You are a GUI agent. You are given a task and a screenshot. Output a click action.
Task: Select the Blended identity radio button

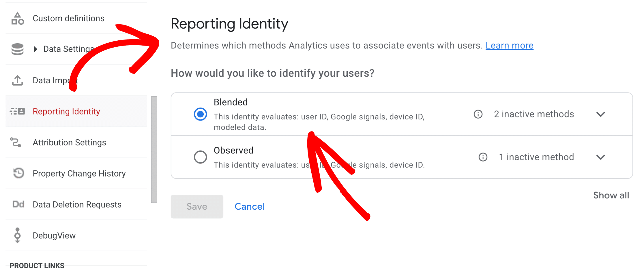(201, 114)
